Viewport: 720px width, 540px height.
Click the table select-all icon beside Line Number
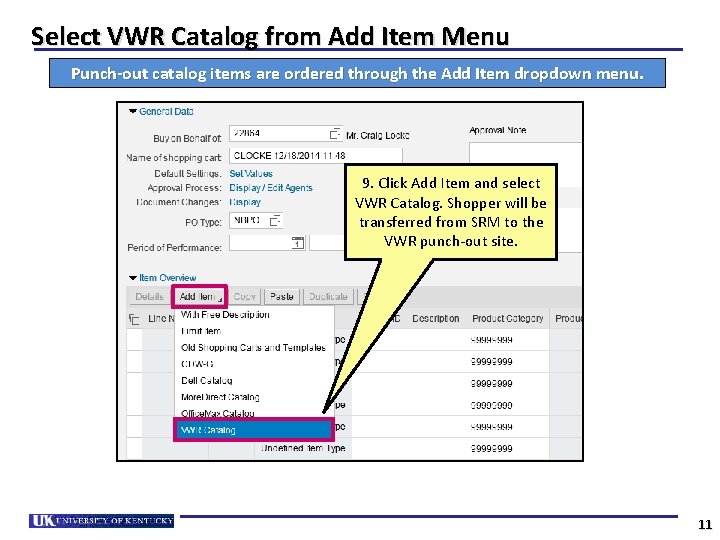(x=134, y=319)
